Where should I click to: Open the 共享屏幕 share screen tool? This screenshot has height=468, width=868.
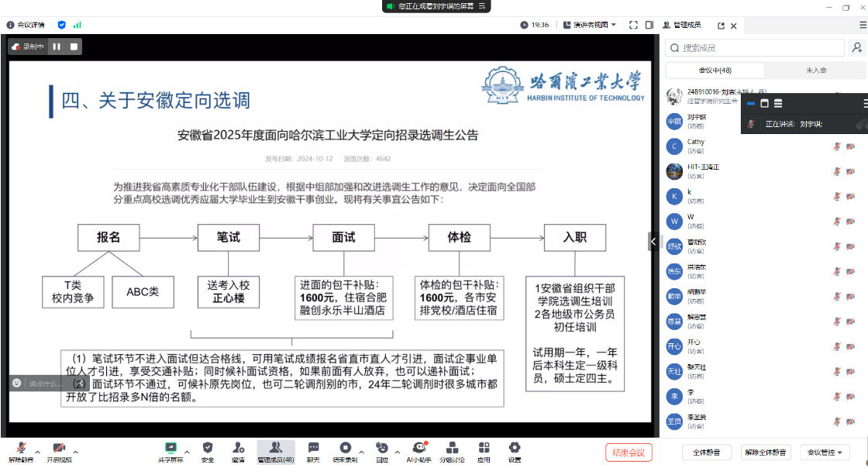[x=170, y=451]
